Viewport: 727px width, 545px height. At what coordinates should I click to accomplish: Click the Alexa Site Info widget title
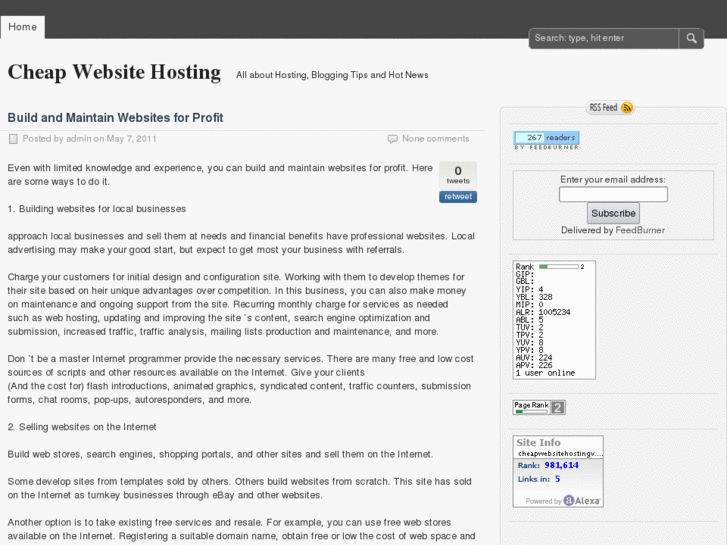click(x=538, y=442)
